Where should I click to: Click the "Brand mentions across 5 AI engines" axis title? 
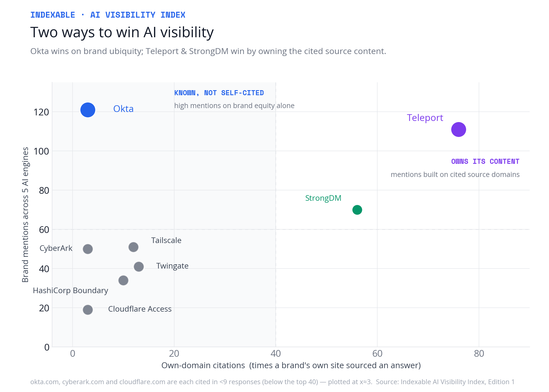click(25, 215)
